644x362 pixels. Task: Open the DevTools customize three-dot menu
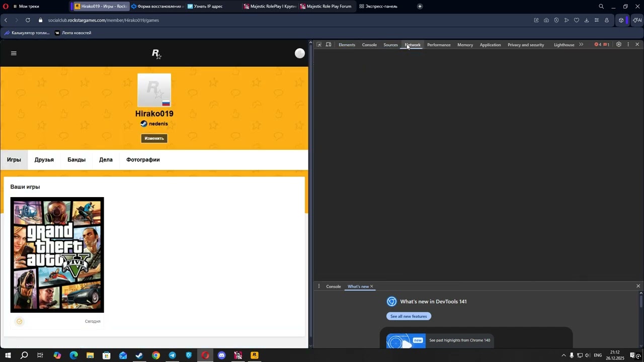tap(628, 45)
